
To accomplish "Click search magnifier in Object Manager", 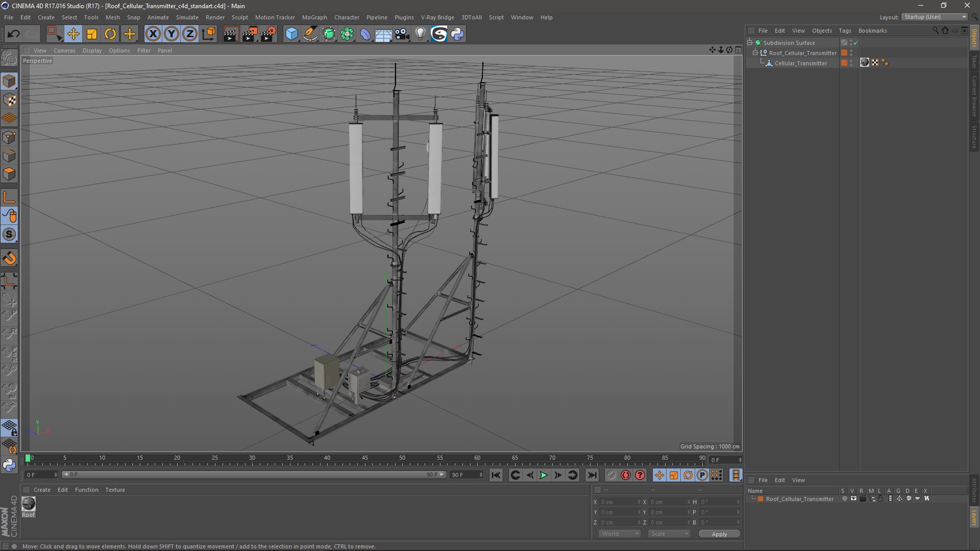I will pyautogui.click(x=936, y=31).
